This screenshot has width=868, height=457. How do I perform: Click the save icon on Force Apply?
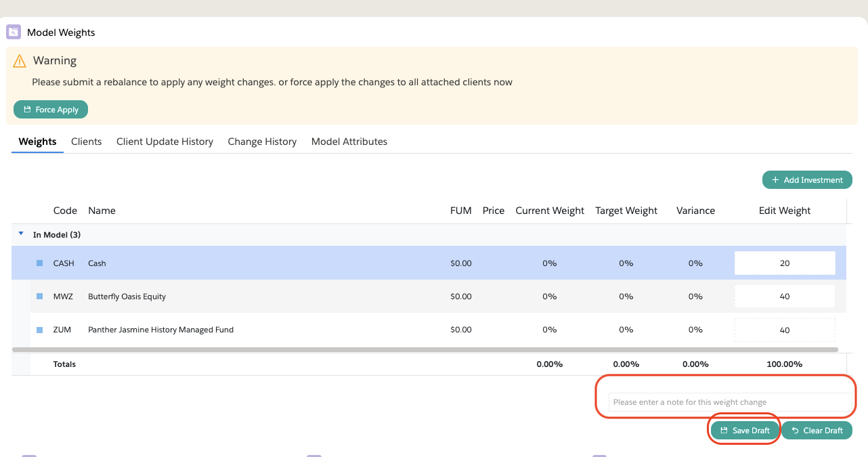pyautogui.click(x=27, y=110)
